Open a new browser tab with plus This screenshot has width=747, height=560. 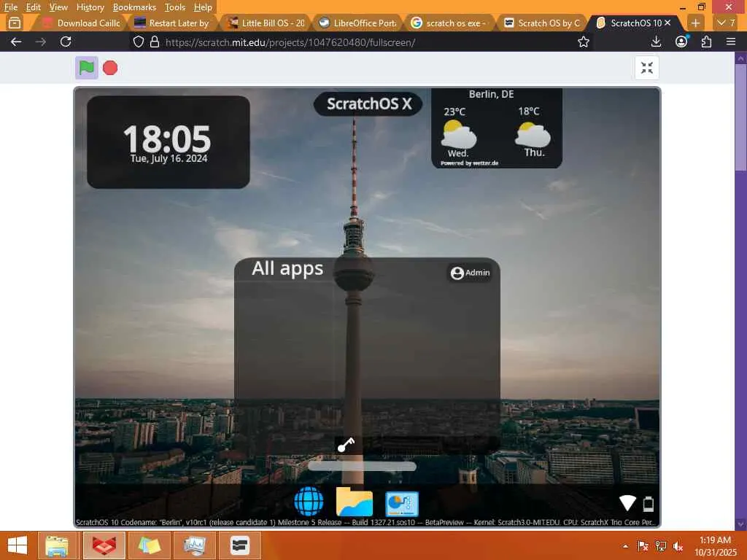click(x=695, y=23)
